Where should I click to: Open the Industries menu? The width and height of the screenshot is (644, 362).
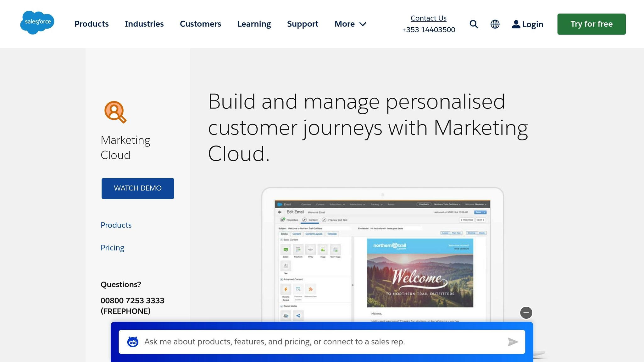pyautogui.click(x=144, y=24)
